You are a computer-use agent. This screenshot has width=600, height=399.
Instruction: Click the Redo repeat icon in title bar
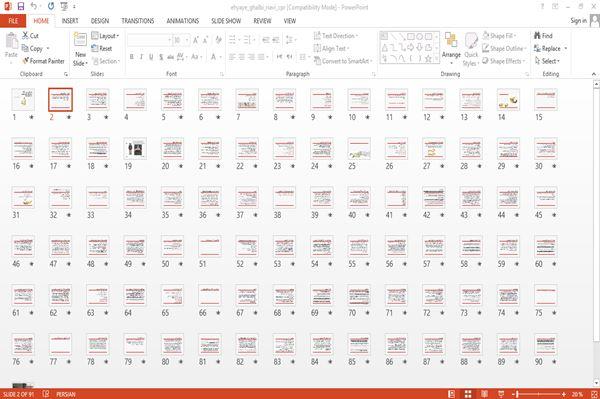tap(51, 7)
